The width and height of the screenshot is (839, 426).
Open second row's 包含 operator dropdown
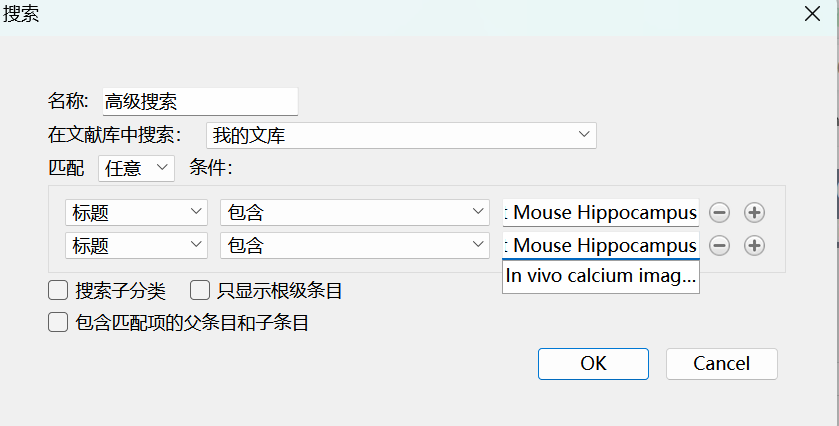(354, 246)
